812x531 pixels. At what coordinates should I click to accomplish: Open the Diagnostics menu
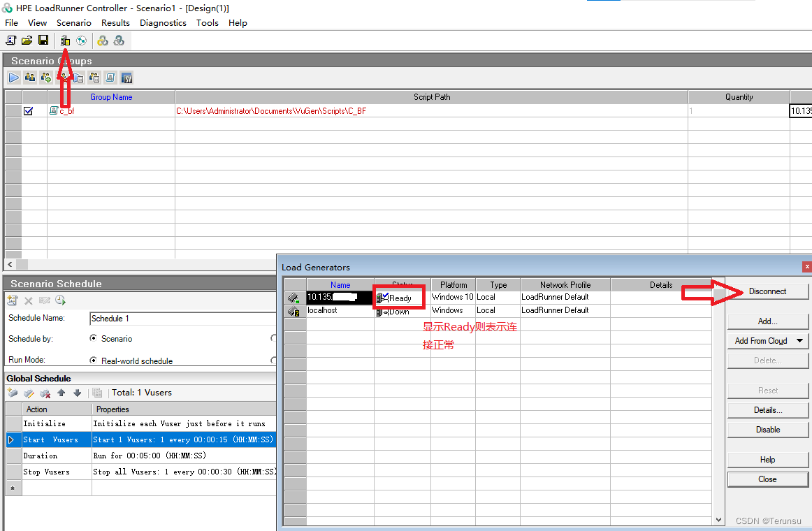(163, 23)
